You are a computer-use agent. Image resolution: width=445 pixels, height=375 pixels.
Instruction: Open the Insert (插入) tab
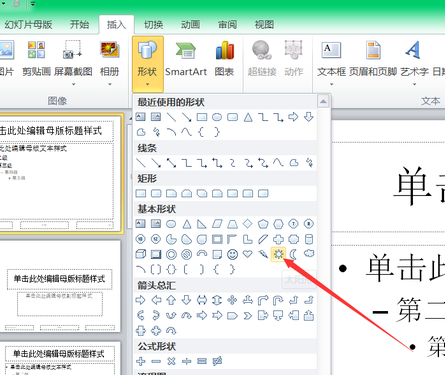point(116,24)
